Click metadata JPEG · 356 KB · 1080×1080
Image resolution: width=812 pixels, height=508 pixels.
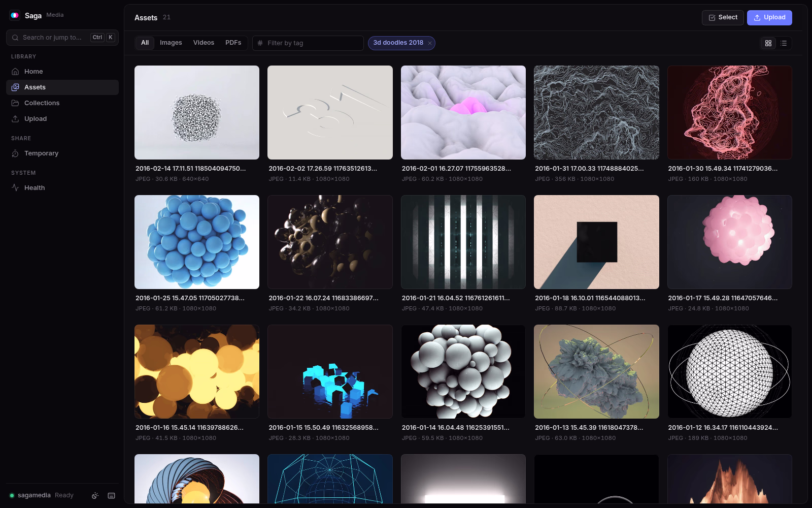pos(574,179)
